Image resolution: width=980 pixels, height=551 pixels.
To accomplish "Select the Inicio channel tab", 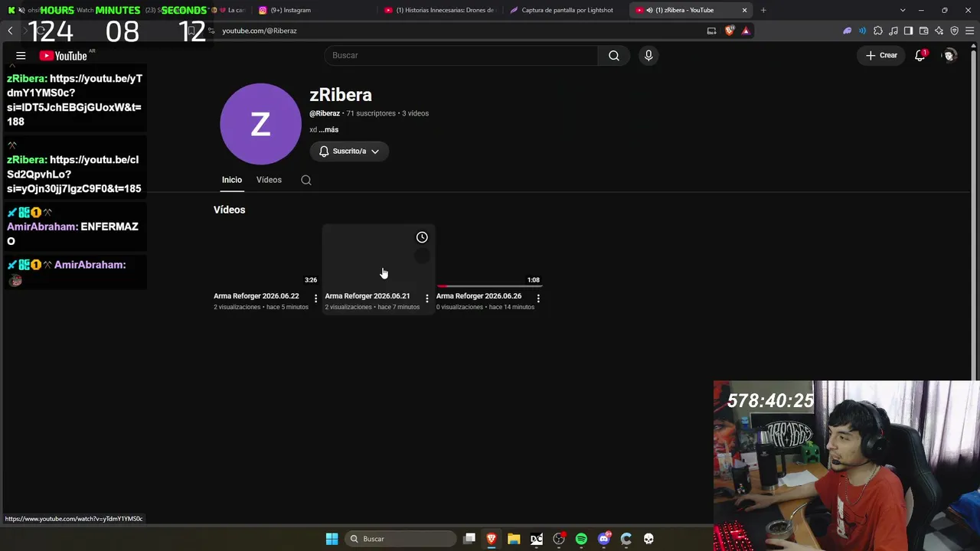I will (232, 180).
